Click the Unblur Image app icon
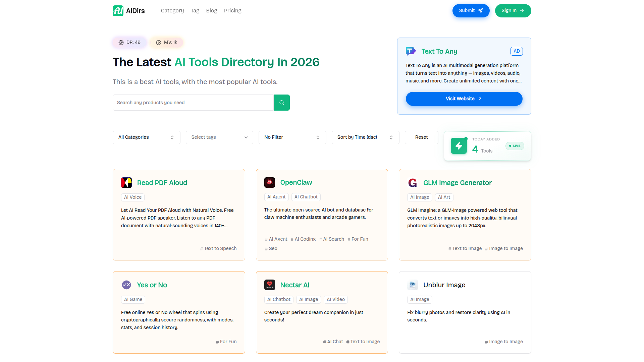 (x=413, y=285)
